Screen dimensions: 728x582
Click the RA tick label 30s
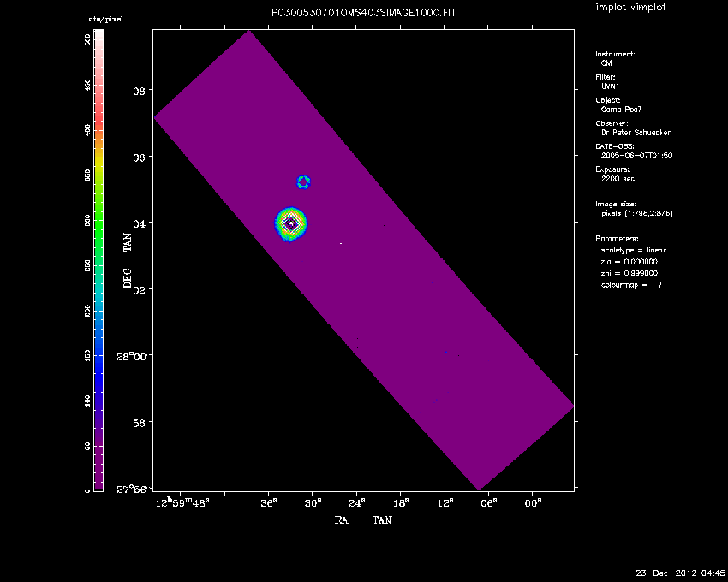(x=313, y=503)
